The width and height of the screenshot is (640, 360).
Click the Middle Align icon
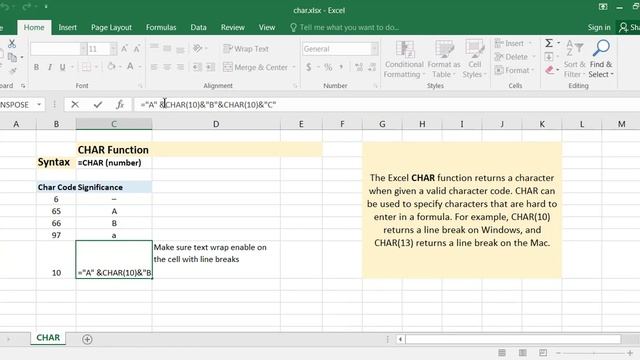[x=167, y=48]
